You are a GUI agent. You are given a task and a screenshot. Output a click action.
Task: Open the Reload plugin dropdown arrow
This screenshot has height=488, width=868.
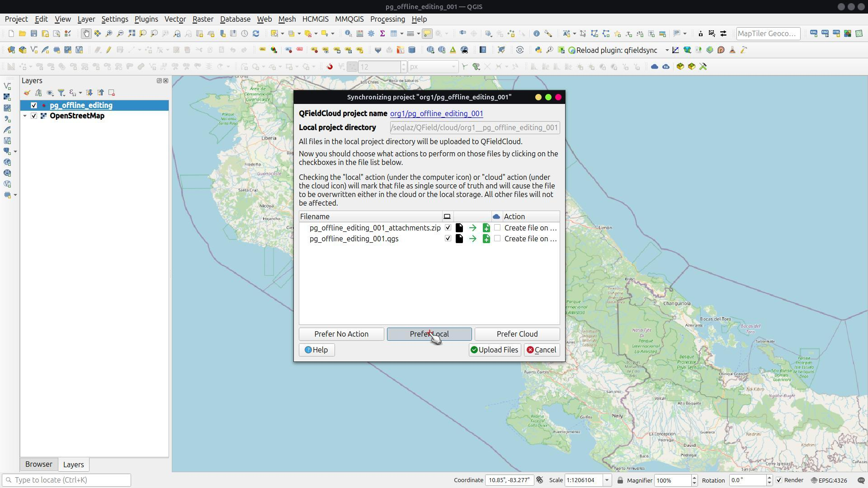point(667,50)
